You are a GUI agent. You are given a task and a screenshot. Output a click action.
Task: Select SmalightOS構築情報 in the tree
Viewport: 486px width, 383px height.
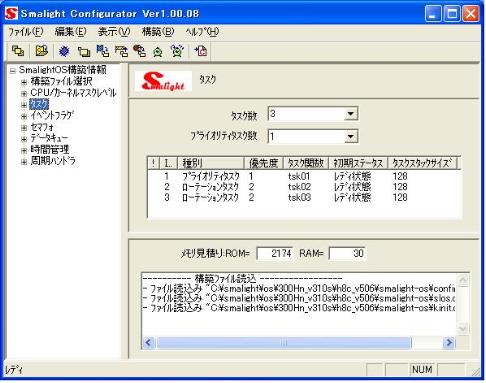pyautogui.click(x=63, y=70)
